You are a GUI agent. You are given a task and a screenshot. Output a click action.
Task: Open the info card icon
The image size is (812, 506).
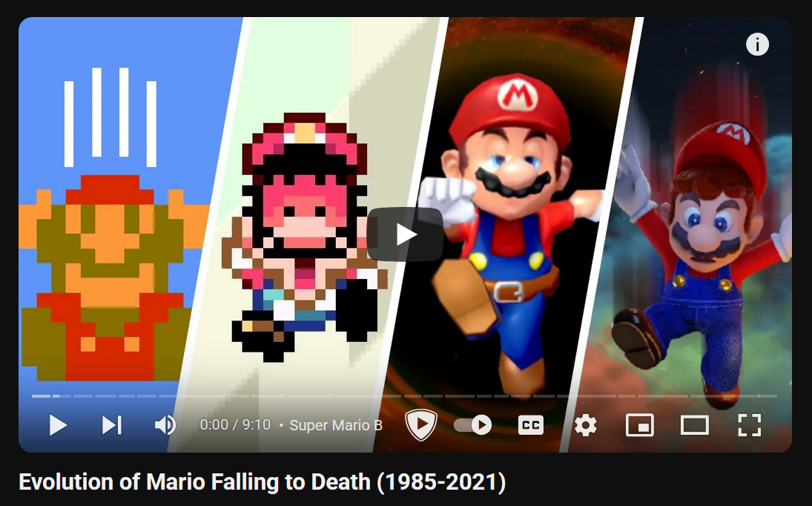[757, 45]
